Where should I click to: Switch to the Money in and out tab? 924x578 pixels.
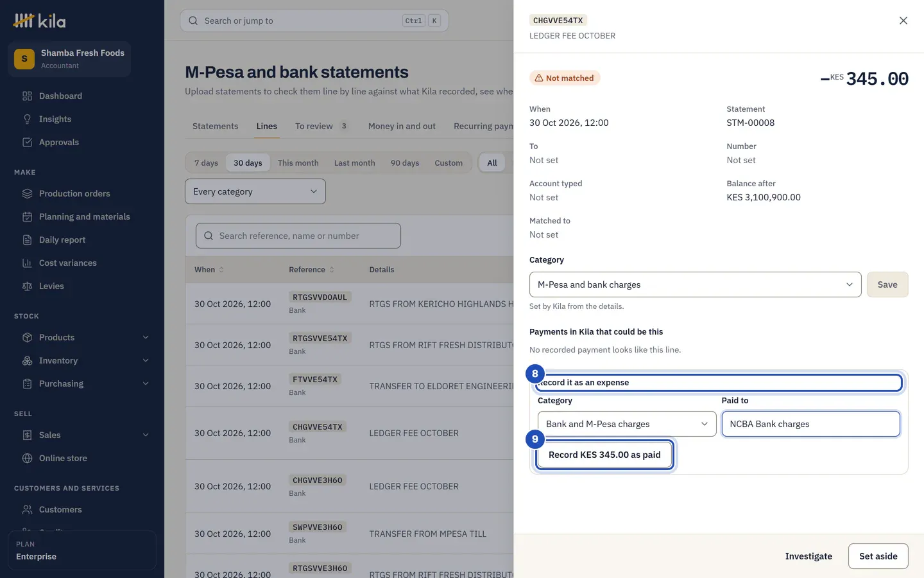402,126
